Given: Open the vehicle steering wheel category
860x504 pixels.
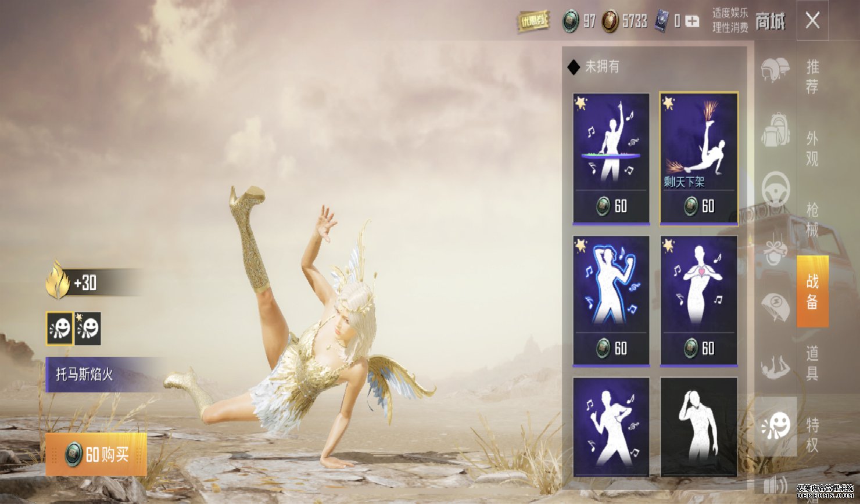Looking at the screenshot, I should [776, 189].
